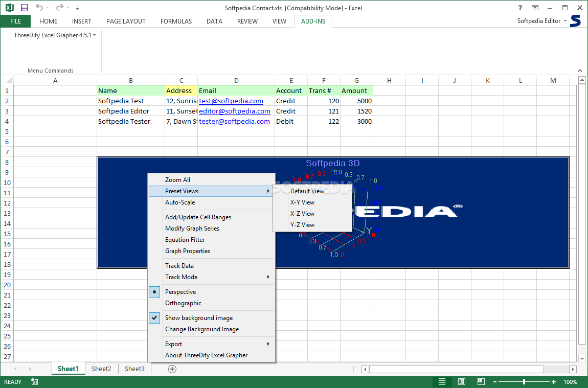Switch to HOME ribbon tab
This screenshot has height=388, width=588.
(49, 21)
